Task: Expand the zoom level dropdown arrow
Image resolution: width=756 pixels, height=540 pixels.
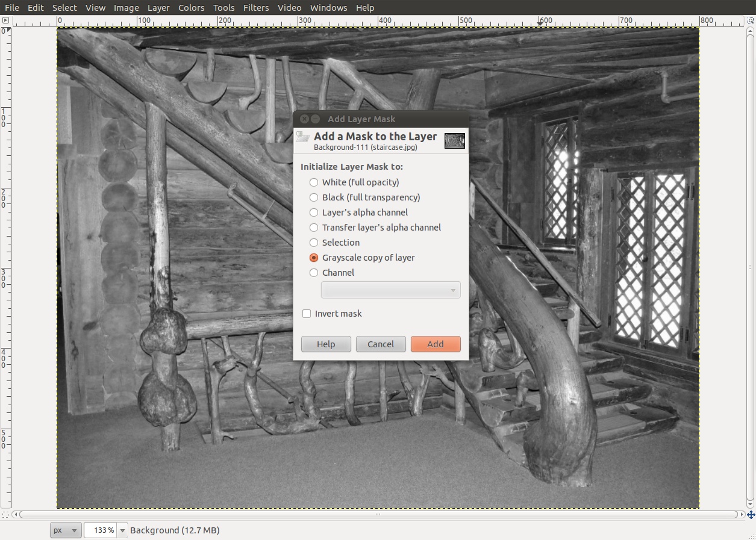Action: (x=123, y=530)
